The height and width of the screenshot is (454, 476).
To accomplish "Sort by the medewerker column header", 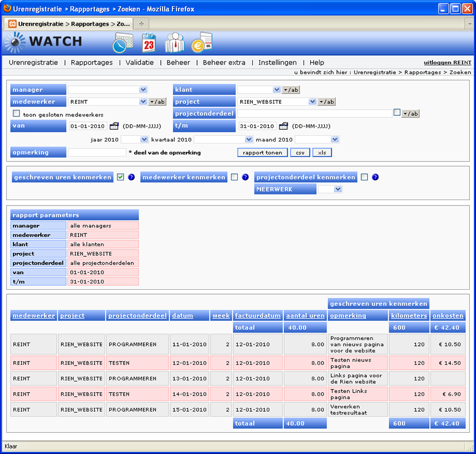I will tap(34, 315).
